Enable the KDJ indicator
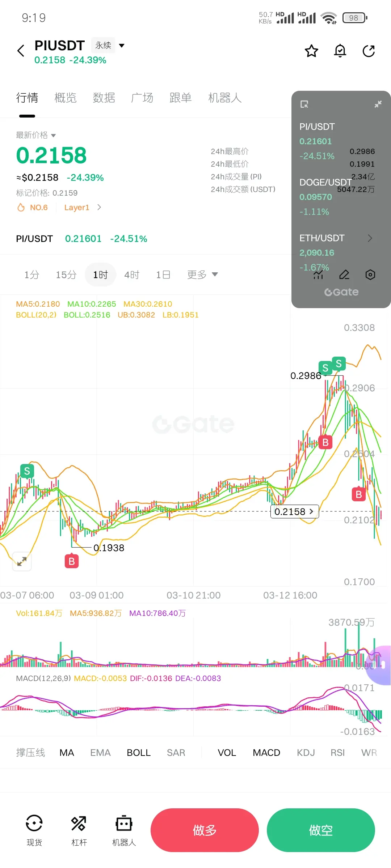 click(306, 753)
